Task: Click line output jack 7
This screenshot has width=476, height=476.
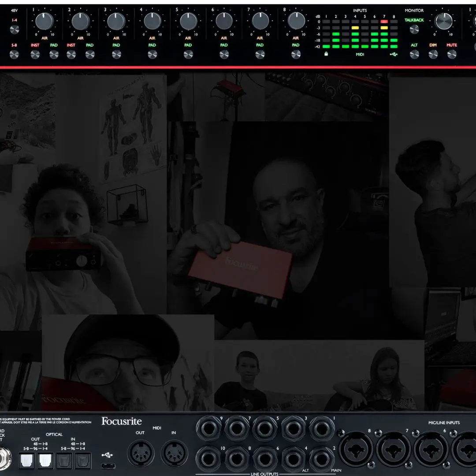Action: pos(237,428)
